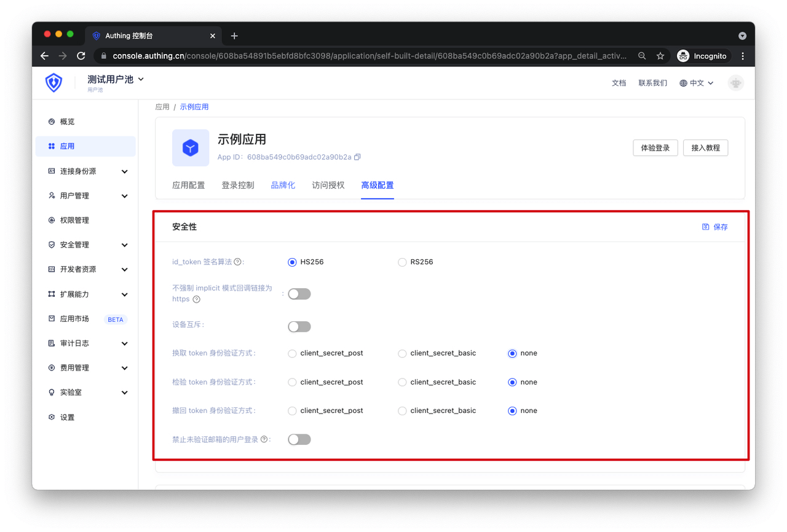The width and height of the screenshot is (787, 532).
Task: Open the 访问授权 tab
Action: tap(328, 185)
